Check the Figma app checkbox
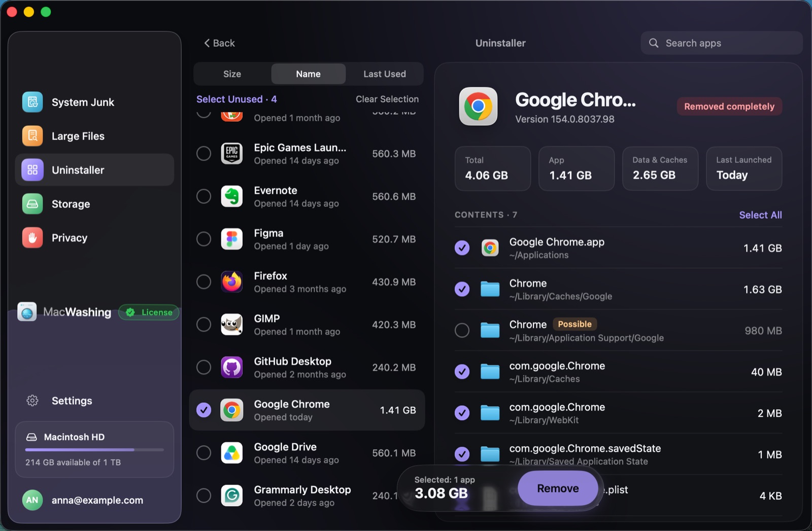812x531 pixels. [x=204, y=239]
